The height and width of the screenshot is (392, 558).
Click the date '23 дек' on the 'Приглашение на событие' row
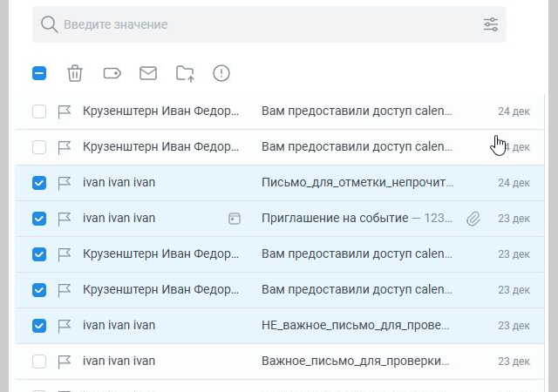(x=514, y=219)
